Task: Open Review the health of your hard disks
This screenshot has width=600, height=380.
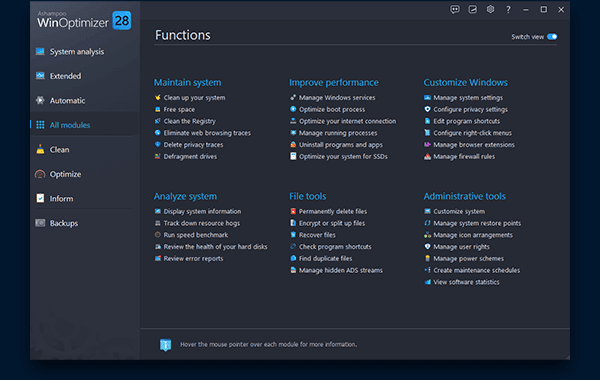Action: pyautogui.click(x=215, y=247)
